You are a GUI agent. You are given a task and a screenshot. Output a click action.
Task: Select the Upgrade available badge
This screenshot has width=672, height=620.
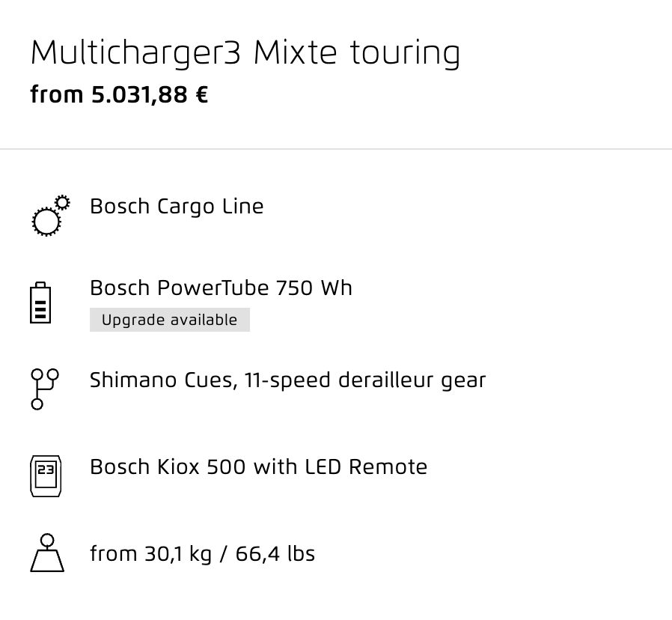(170, 320)
